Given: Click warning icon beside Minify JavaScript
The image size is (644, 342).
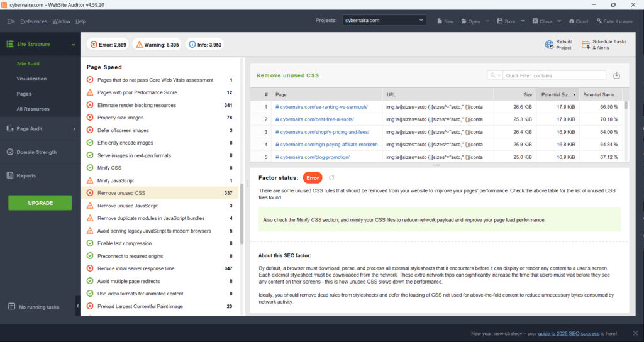Looking at the screenshot, I should (x=90, y=180).
